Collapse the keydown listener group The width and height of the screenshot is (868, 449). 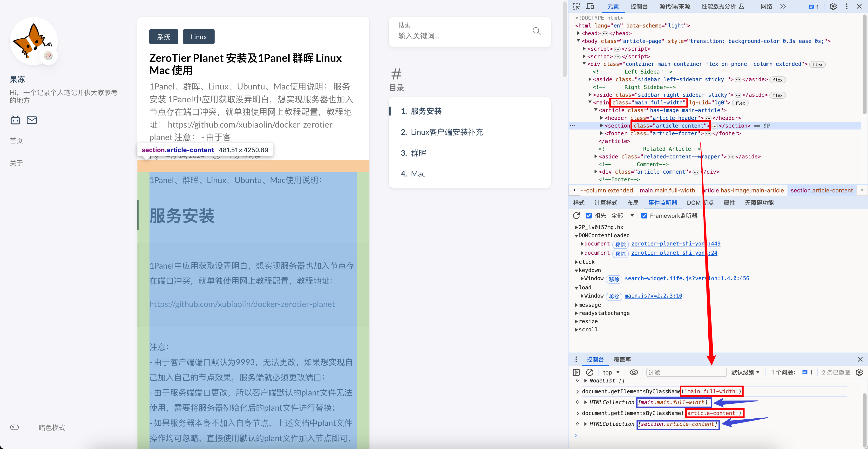click(576, 270)
